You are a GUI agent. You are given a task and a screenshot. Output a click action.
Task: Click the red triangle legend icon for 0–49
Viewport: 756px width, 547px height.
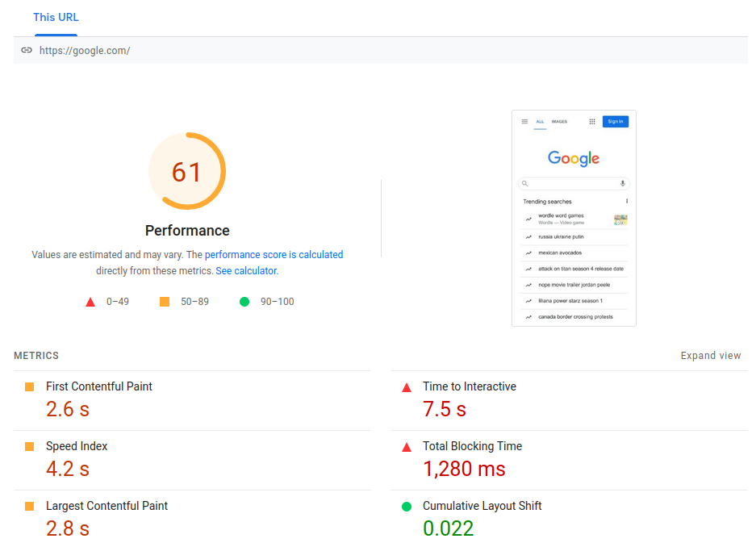[x=90, y=303]
